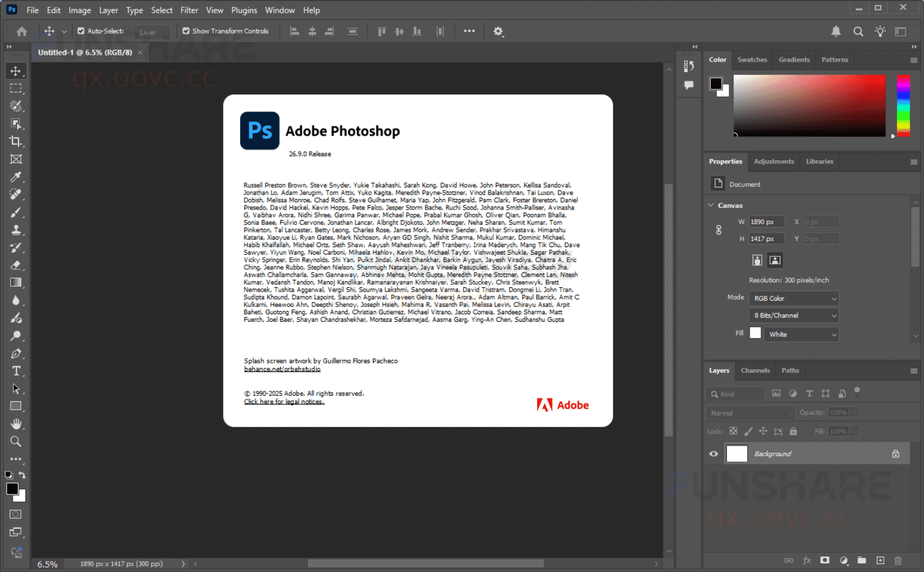Toggle Auto-Select in the options bar
This screenshot has width=924, height=572.
point(81,31)
